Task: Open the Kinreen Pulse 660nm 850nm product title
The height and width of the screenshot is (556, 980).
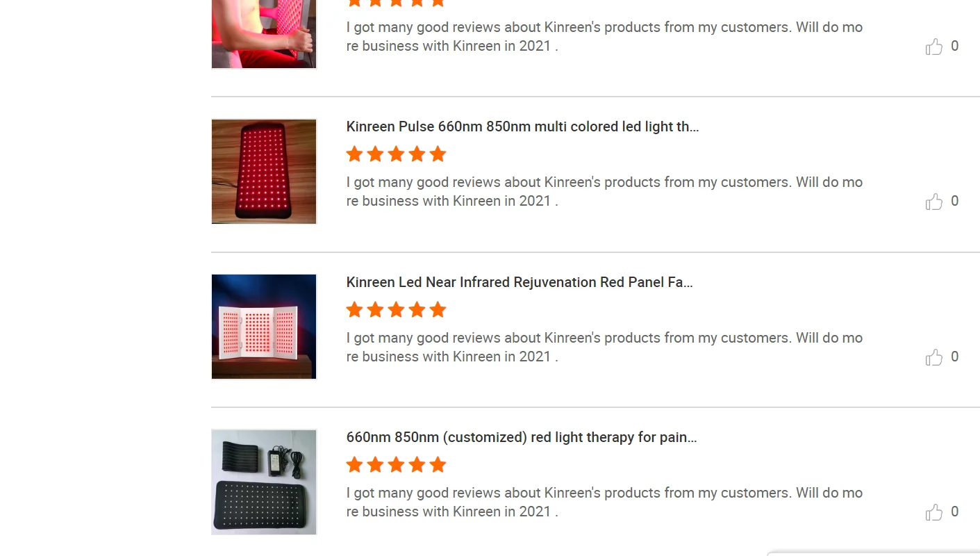Action: pos(522,126)
